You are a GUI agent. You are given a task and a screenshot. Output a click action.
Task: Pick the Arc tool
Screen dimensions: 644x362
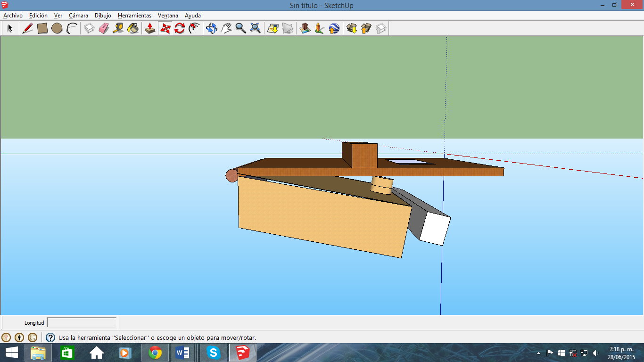point(72,28)
